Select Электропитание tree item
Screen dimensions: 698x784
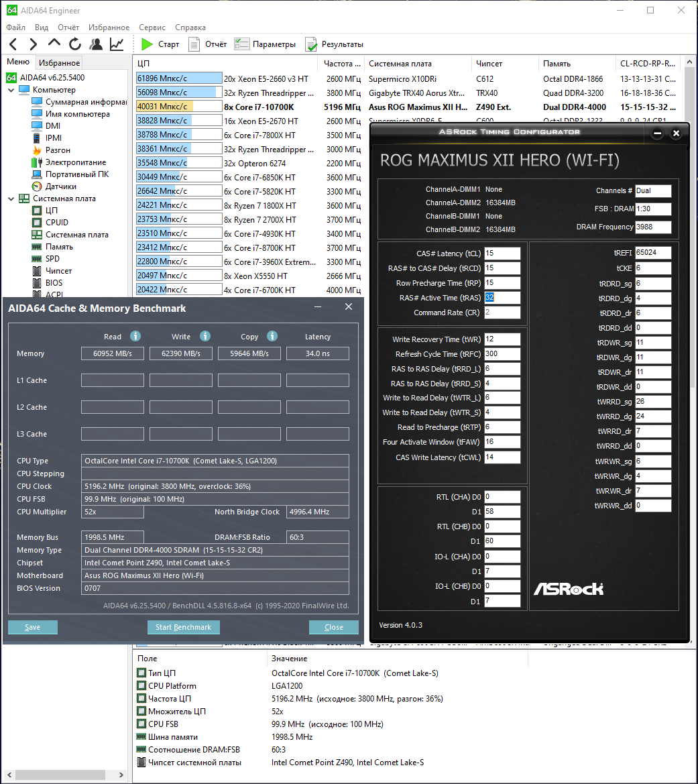coord(69,162)
